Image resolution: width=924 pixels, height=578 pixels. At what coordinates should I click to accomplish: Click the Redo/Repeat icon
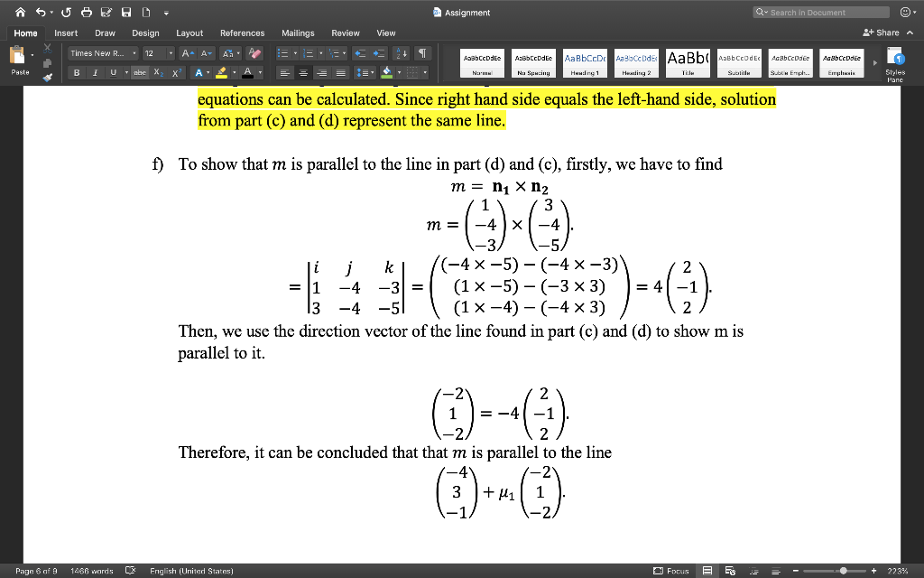click(x=66, y=13)
